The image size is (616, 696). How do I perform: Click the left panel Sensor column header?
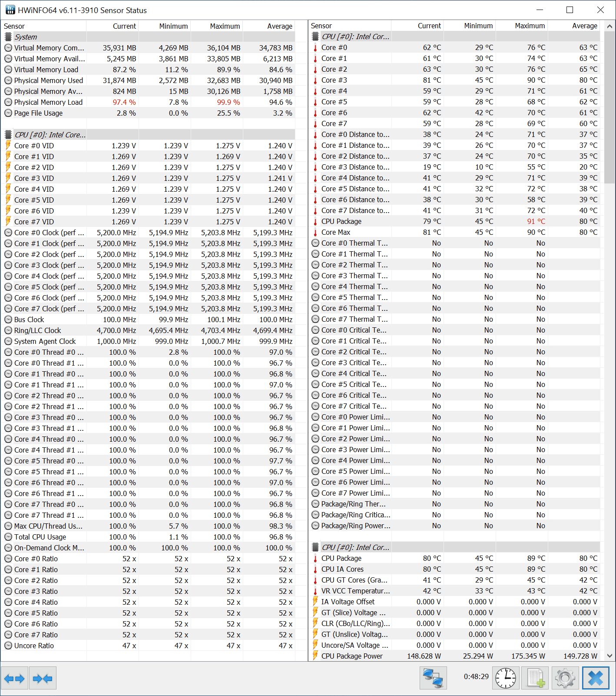(x=44, y=26)
